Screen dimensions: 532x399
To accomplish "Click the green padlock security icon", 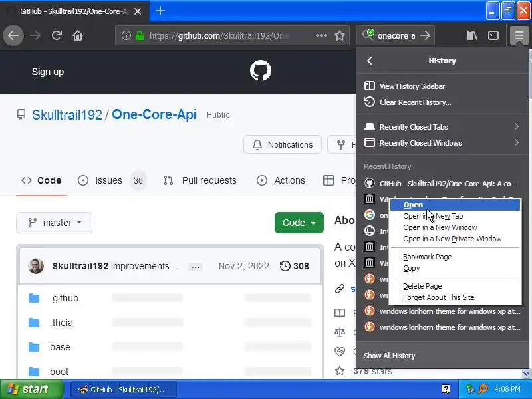I will pos(140,35).
